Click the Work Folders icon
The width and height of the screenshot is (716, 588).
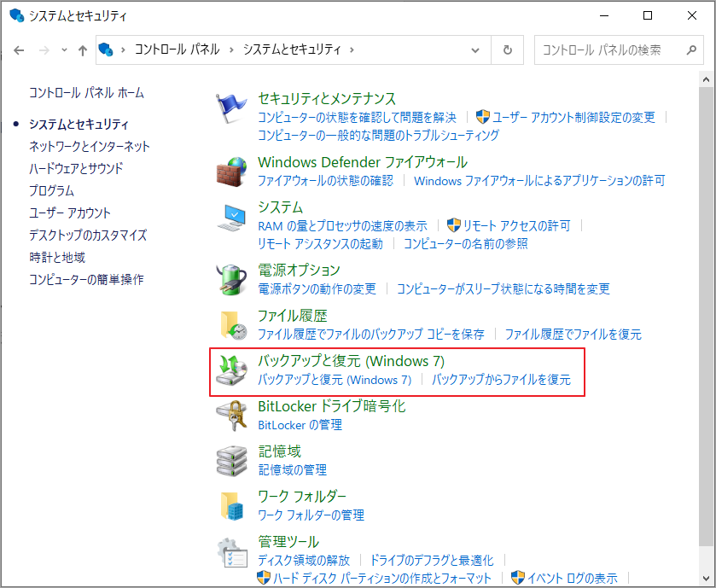click(232, 506)
